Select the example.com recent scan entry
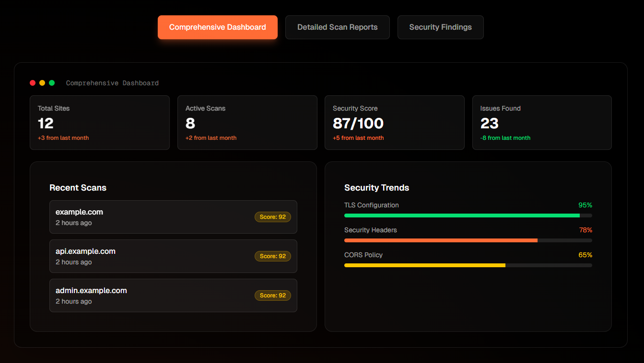This screenshot has height=363, width=644. point(173,216)
